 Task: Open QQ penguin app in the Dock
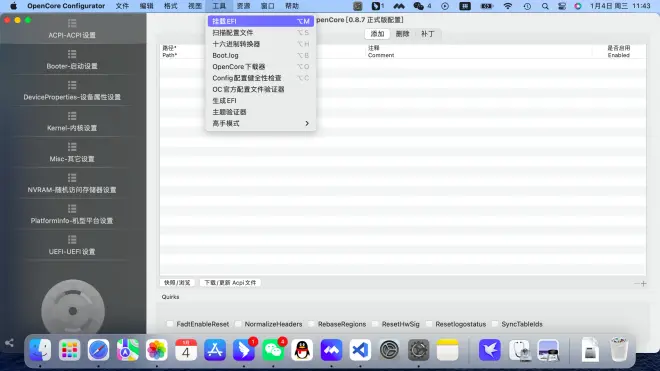[302, 350]
